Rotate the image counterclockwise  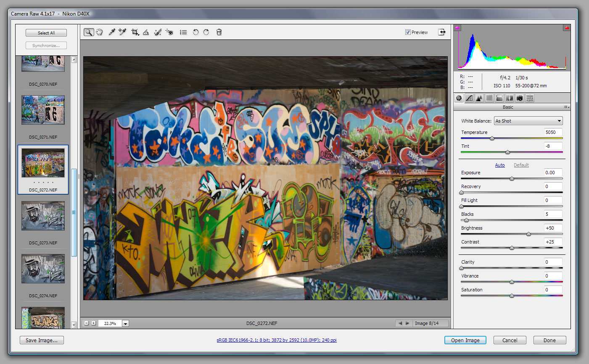pos(195,32)
